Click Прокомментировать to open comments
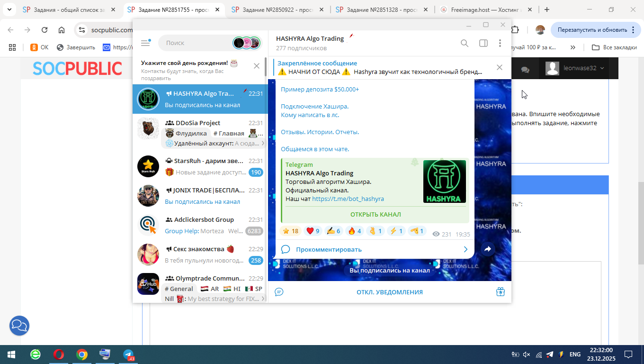This screenshot has width=644, height=364. coord(375,249)
